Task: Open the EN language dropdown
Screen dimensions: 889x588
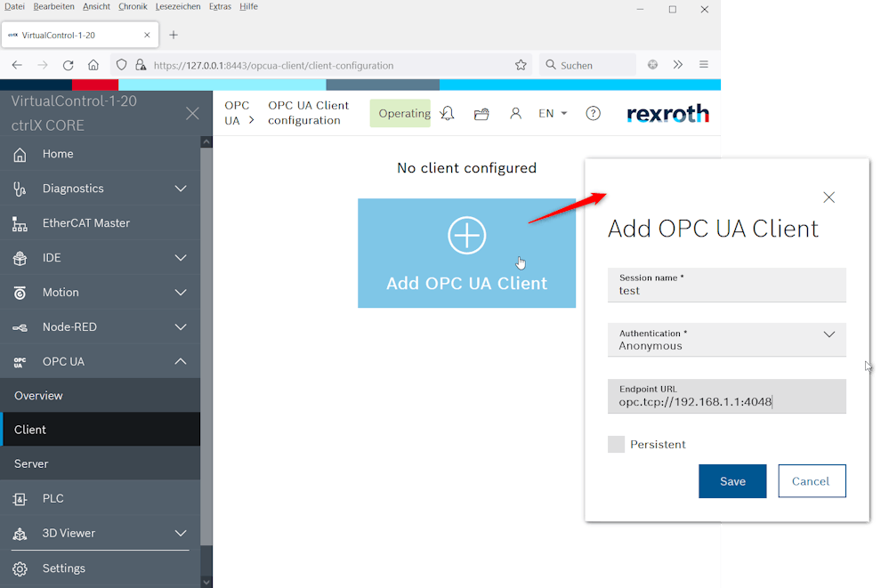Action: point(553,114)
